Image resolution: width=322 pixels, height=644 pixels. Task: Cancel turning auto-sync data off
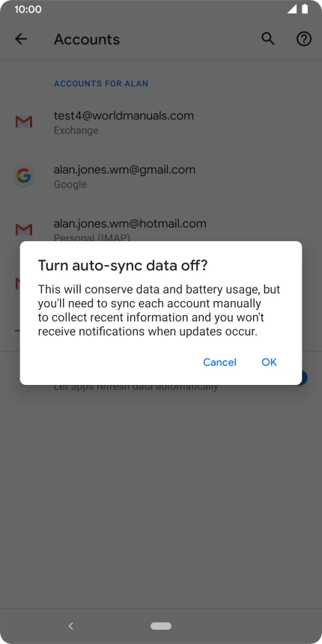pos(219,362)
